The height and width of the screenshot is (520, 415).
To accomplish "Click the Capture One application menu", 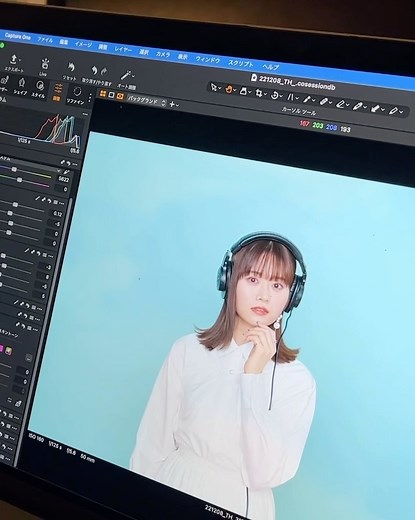I will point(18,36).
